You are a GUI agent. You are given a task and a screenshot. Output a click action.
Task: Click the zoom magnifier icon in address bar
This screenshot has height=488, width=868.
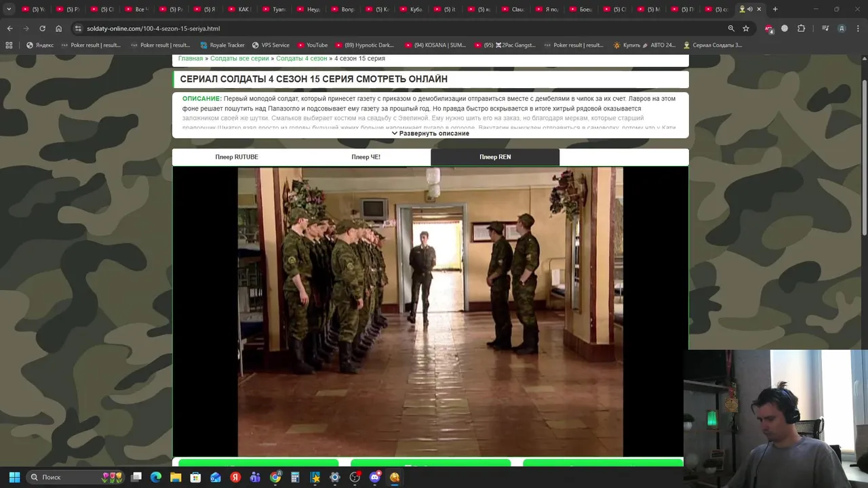point(731,28)
